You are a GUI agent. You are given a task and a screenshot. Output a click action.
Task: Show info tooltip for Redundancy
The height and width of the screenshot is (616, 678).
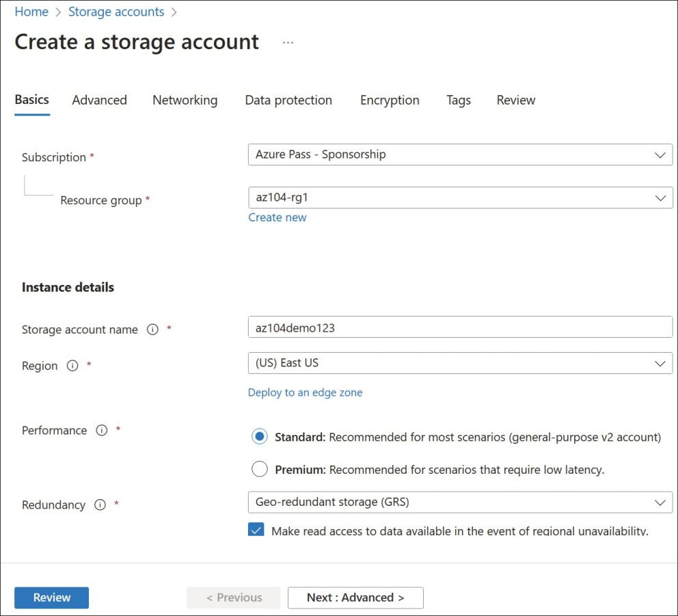100,505
